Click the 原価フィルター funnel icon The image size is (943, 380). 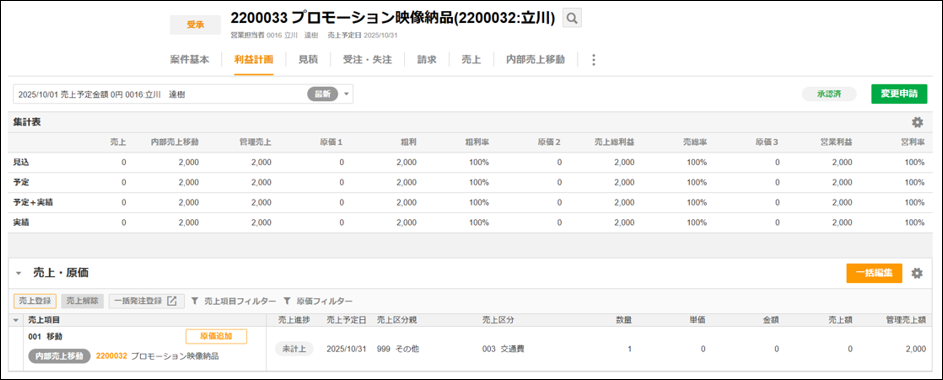pos(287,301)
